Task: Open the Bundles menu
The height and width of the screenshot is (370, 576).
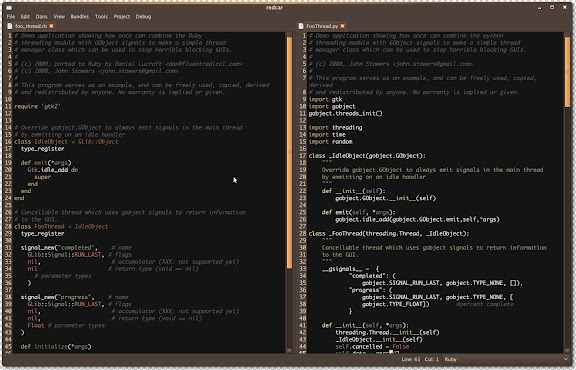Action: (80, 17)
